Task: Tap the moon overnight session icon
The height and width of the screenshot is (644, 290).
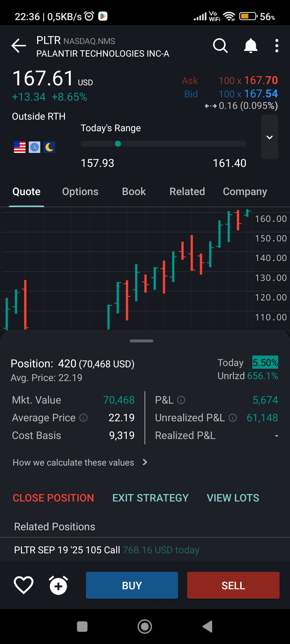Action: point(49,147)
